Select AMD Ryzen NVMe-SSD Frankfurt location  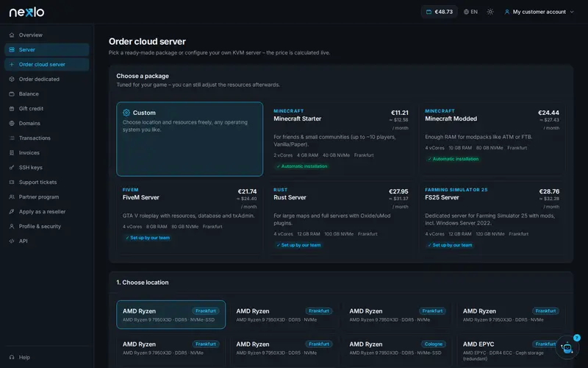click(171, 315)
